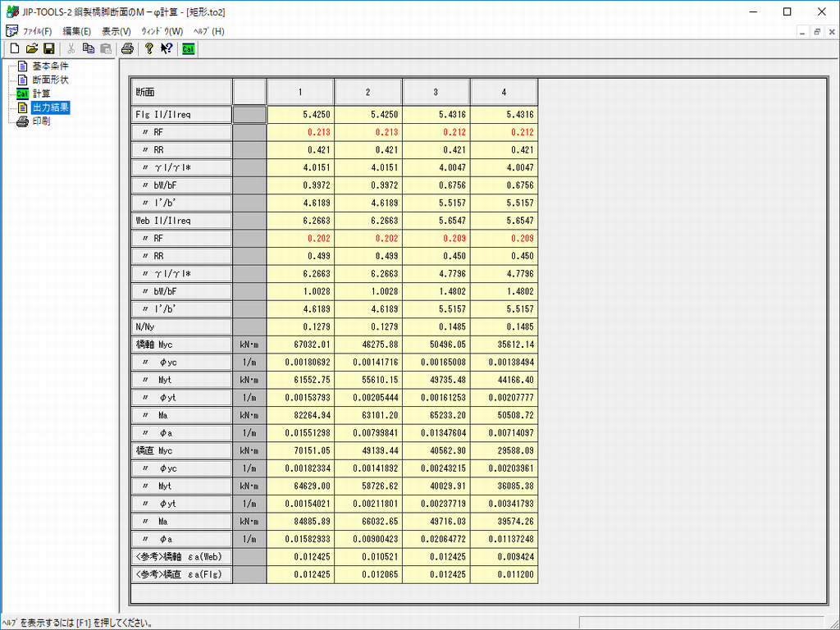Run calculation with the green Cal toolbar icon
Viewport: 840px width, 630px height.
click(188, 48)
